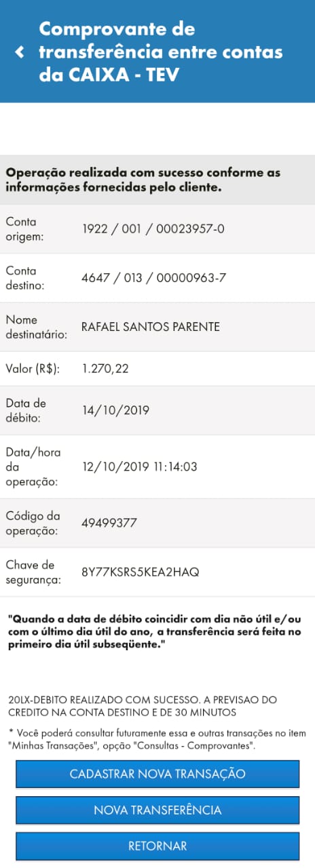Select the Código da operação 49499377

[x=110, y=523]
